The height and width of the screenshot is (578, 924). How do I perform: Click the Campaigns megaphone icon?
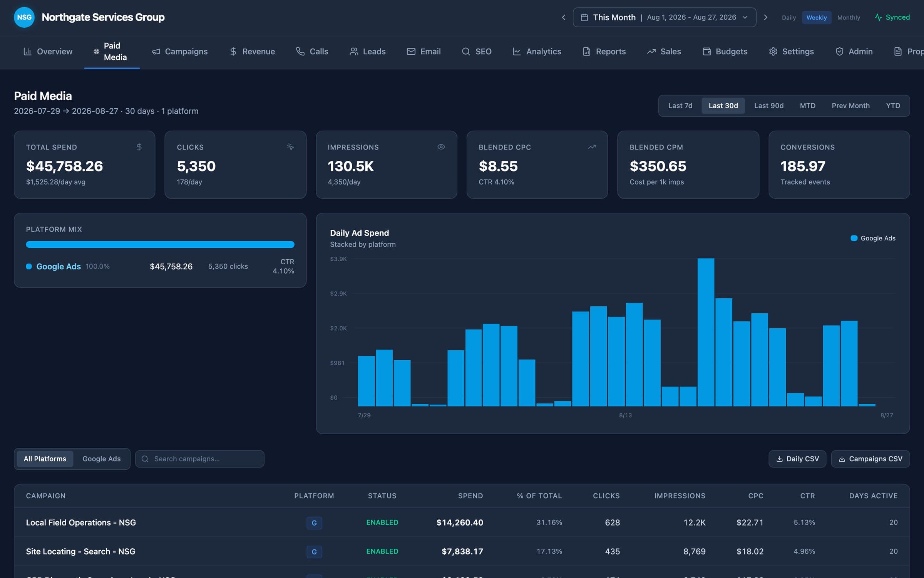[x=156, y=52]
